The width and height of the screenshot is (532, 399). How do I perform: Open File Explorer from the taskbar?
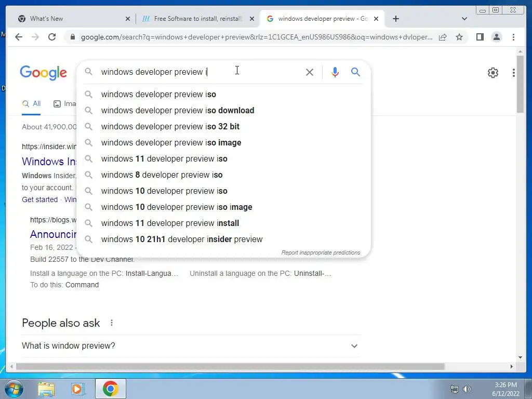(46, 389)
